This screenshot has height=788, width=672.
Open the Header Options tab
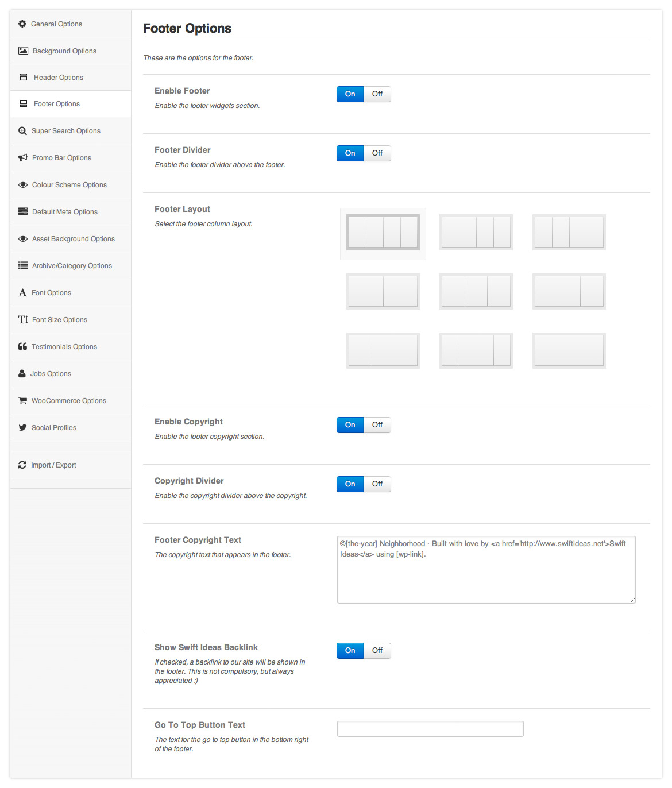tap(58, 78)
